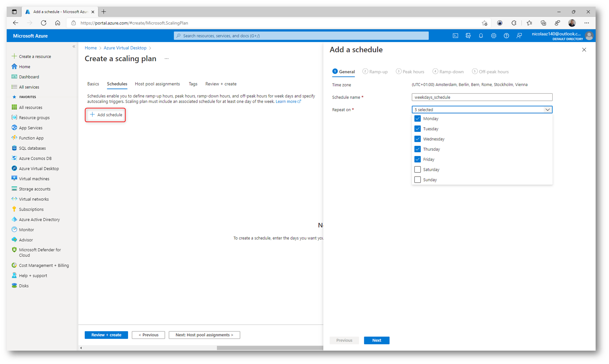This screenshot has height=364, width=609.
Task: Click the App Services sidebar icon
Action: click(14, 128)
